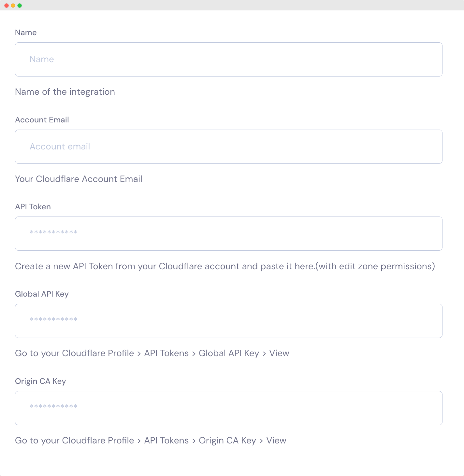Click the masked API Token placeholder text

point(53,232)
